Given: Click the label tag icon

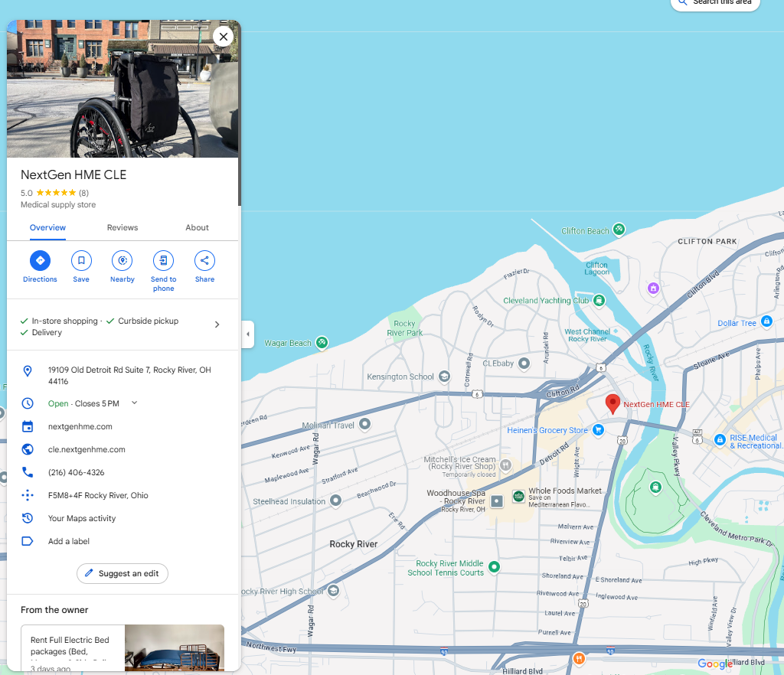Looking at the screenshot, I should (28, 541).
